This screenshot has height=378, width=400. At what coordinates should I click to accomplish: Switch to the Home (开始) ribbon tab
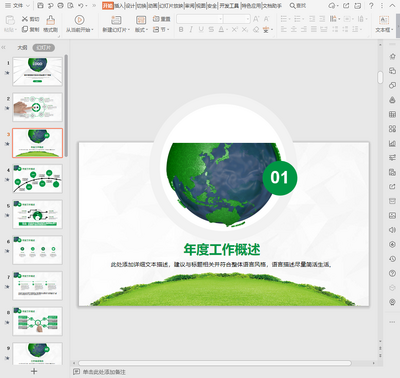coord(107,6)
